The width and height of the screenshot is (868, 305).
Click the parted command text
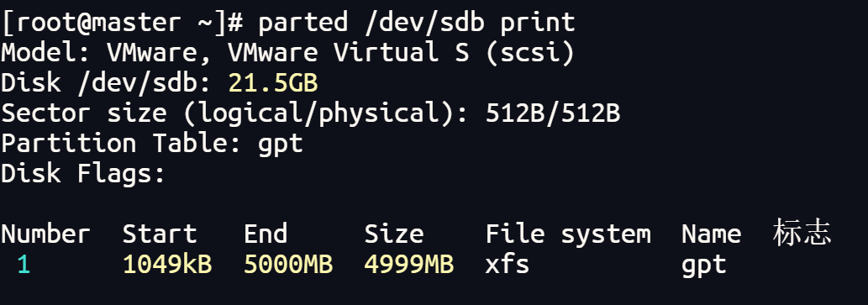tap(417, 23)
